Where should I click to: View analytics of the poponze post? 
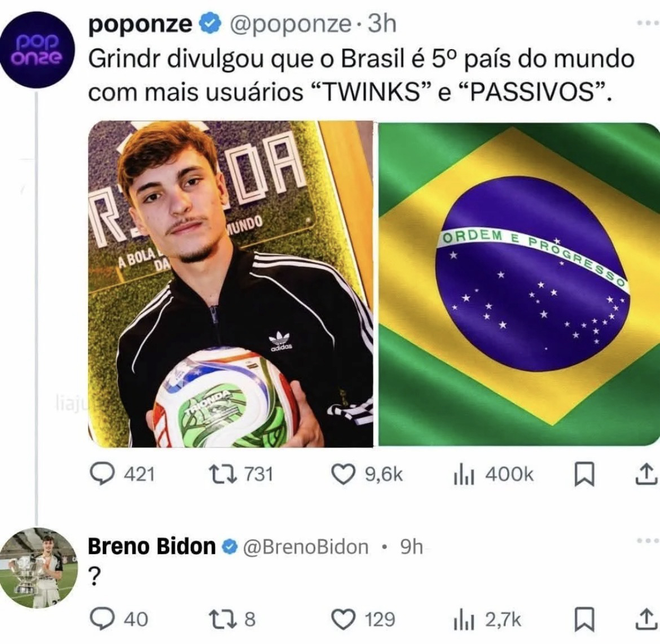tap(464, 474)
